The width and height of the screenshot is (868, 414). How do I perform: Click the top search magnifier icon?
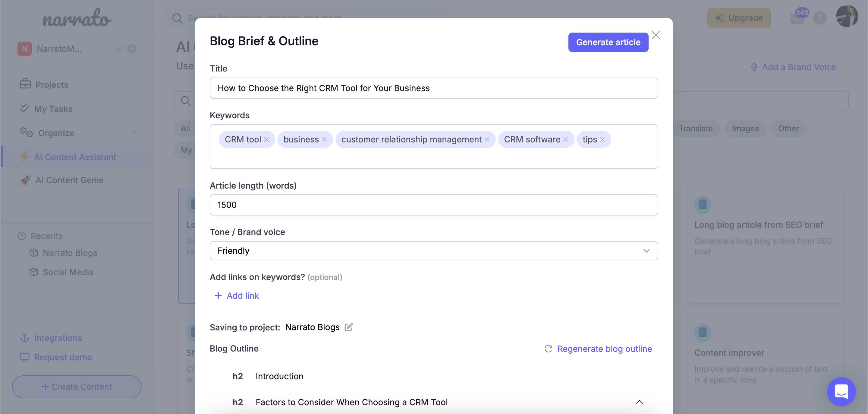click(177, 18)
